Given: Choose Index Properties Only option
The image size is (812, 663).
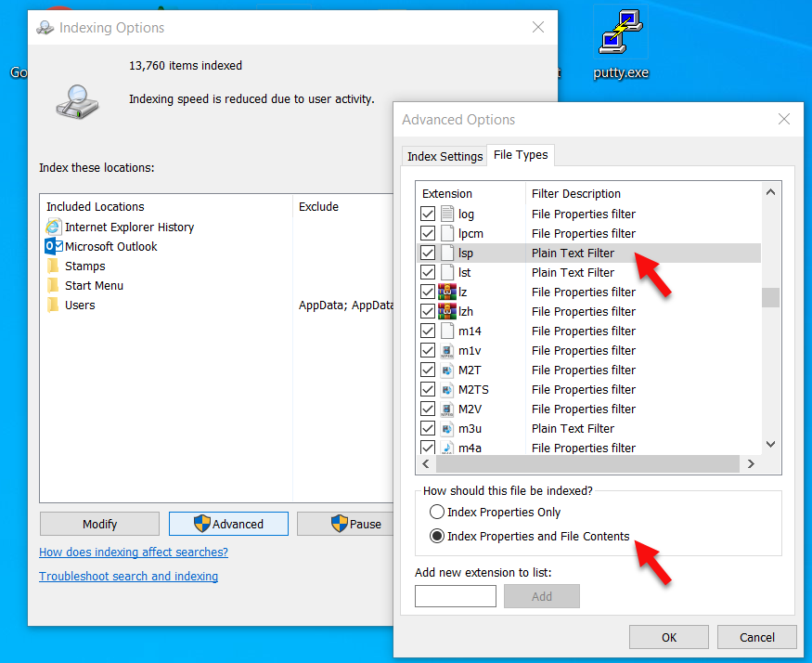Looking at the screenshot, I should [437, 513].
